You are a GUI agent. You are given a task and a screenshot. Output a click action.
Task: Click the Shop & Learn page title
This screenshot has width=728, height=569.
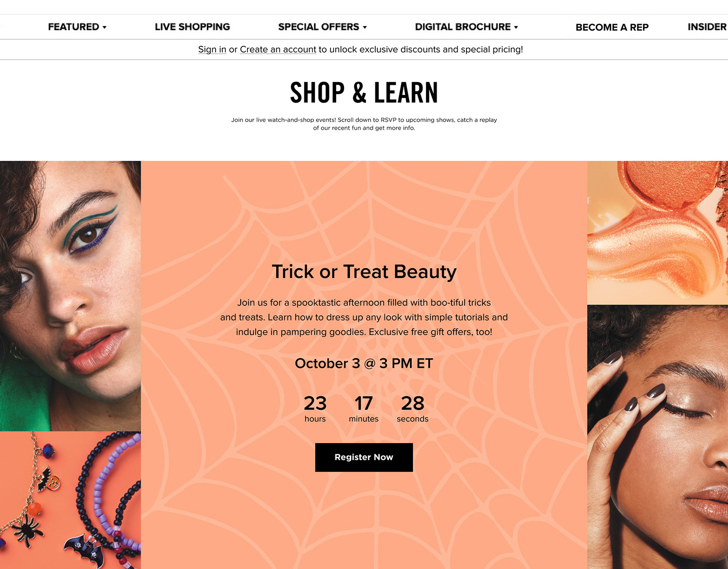point(364,93)
